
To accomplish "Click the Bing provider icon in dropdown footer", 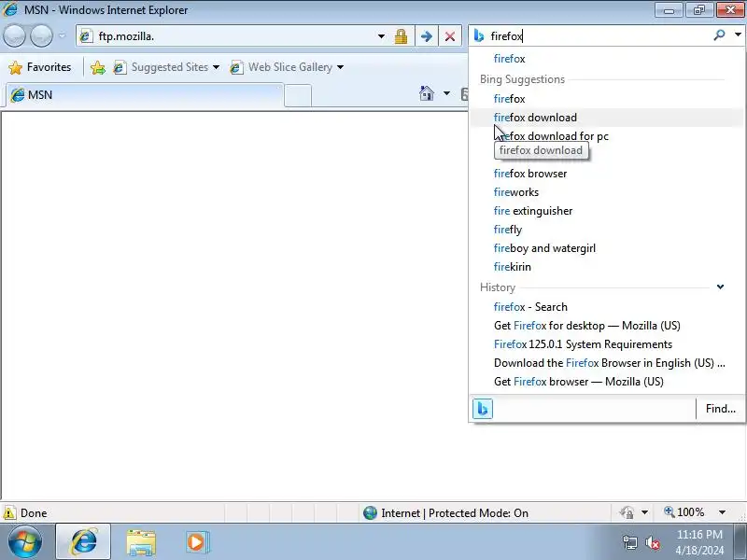I will [x=483, y=409].
